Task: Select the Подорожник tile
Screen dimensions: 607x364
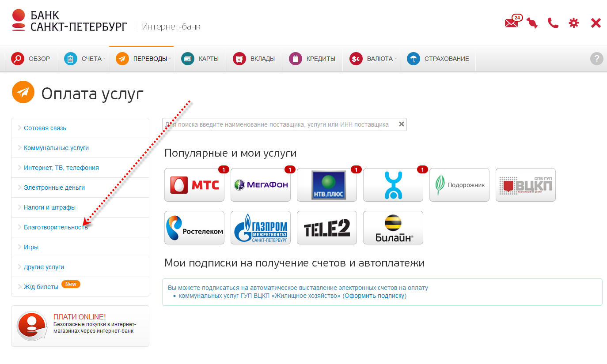Action: tap(459, 185)
